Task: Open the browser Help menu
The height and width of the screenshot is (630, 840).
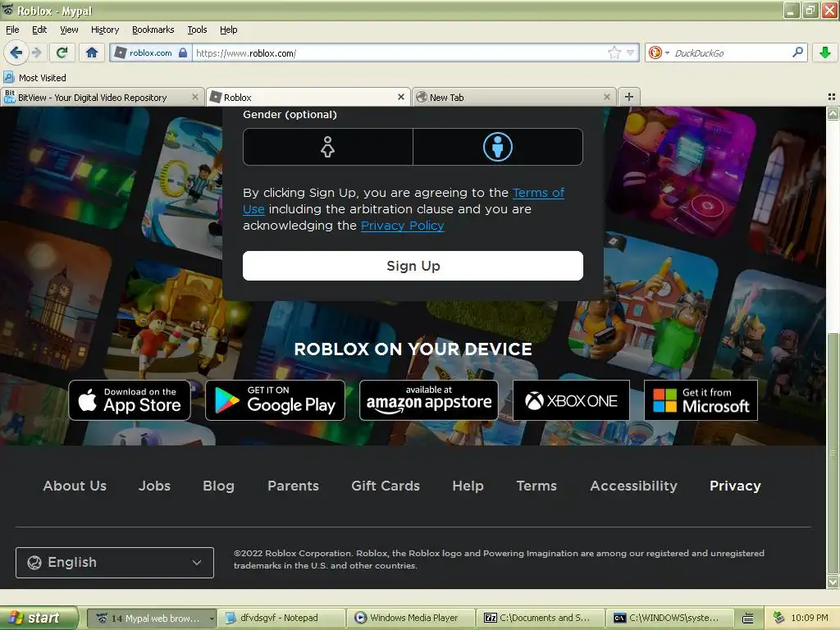Action: point(228,30)
